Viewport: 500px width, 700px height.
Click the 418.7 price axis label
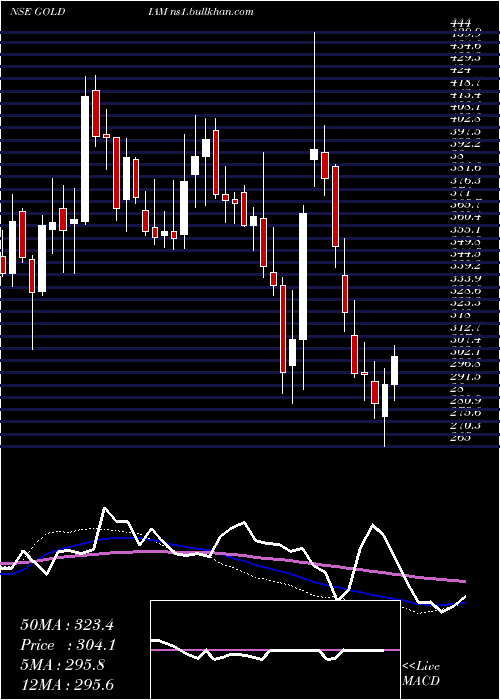465,83
